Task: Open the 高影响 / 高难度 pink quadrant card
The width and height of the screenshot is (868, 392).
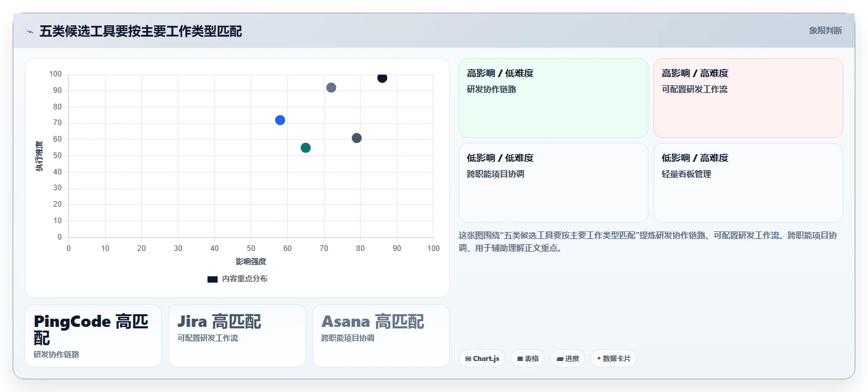Action: (x=748, y=98)
